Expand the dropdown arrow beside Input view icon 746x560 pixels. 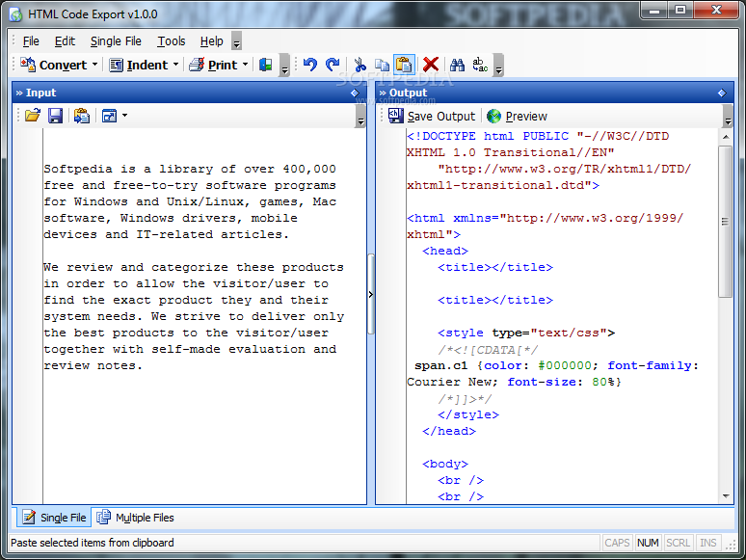tap(124, 116)
